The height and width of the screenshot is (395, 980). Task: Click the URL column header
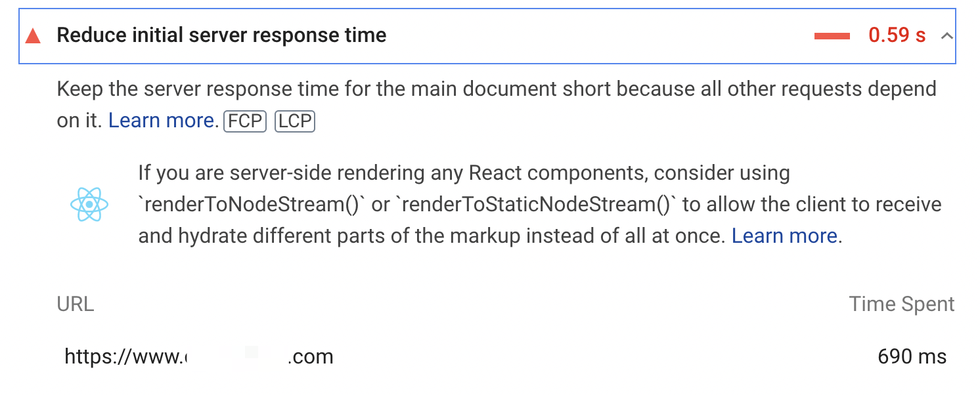pyautogui.click(x=76, y=304)
